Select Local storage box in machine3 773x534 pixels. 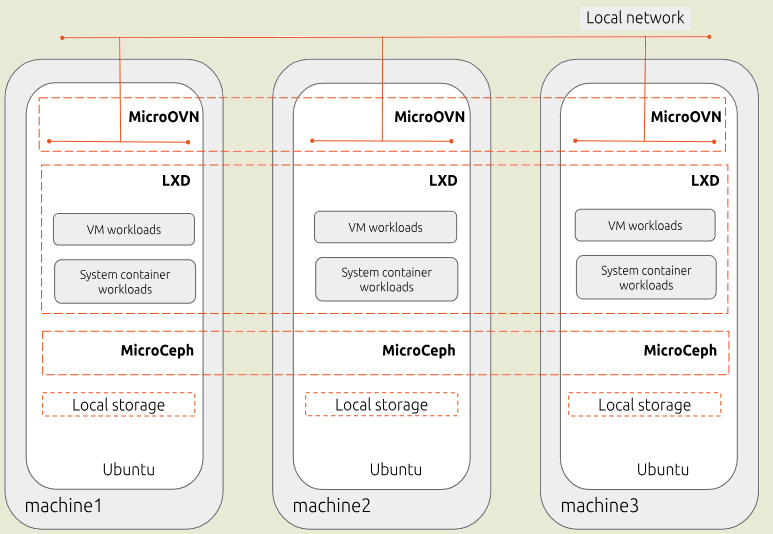coord(644,405)
